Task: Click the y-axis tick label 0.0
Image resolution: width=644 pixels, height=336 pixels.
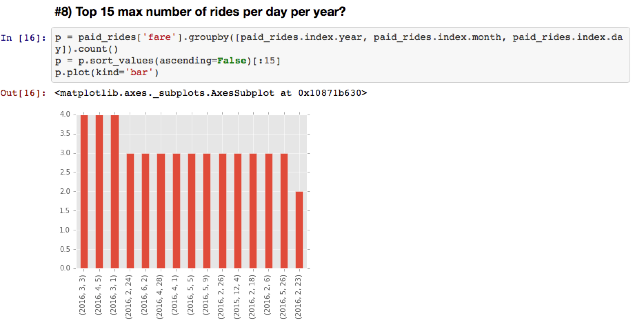Action: click(x=65, y=268)
